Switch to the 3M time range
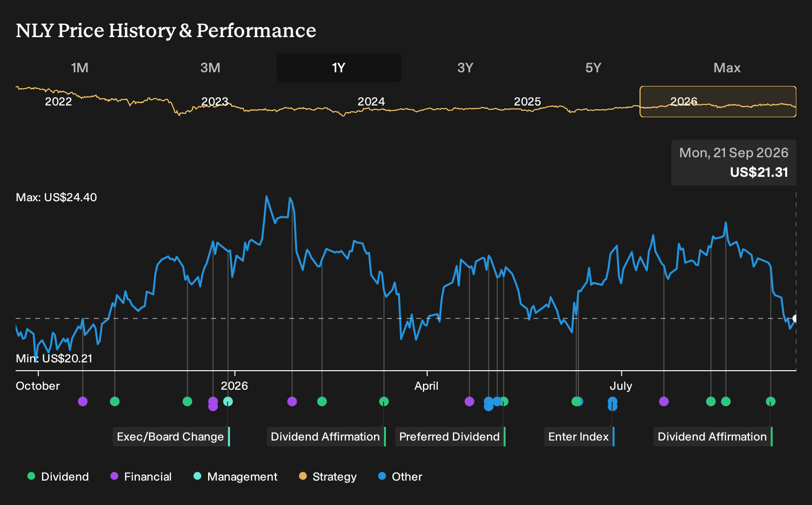The height and width of the screenshot is (505, 812). click(x=210, y=67)
